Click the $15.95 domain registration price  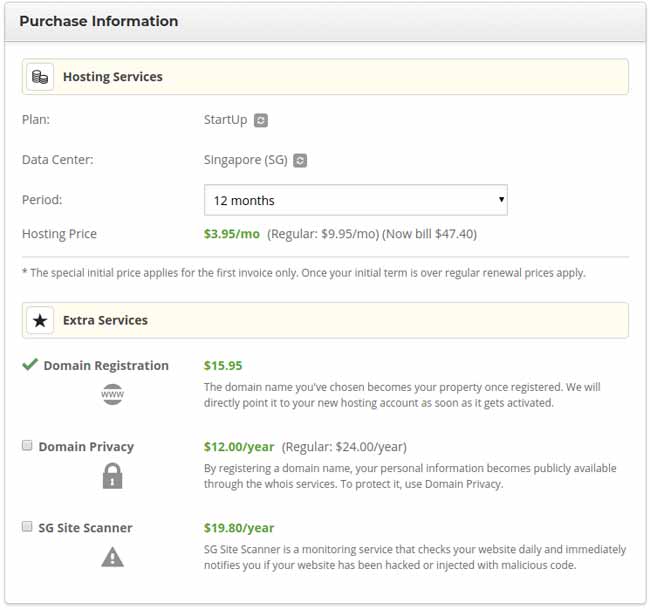pos(223,366)
